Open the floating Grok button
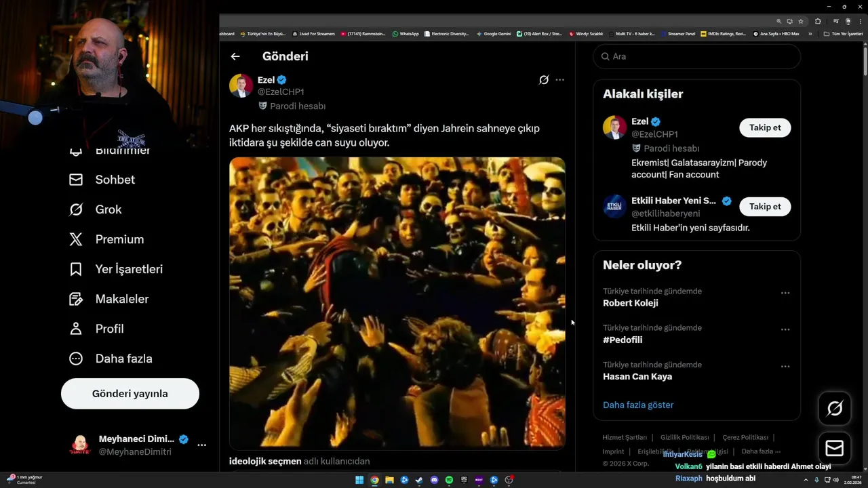Viewport: 868px width, 488px height. click(x=835, y=408)
